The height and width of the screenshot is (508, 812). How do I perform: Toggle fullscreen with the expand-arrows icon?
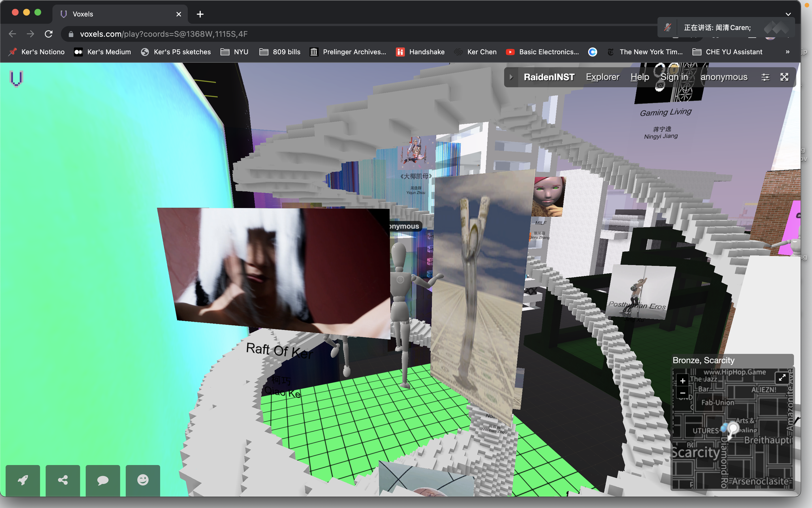coord(784,77)
